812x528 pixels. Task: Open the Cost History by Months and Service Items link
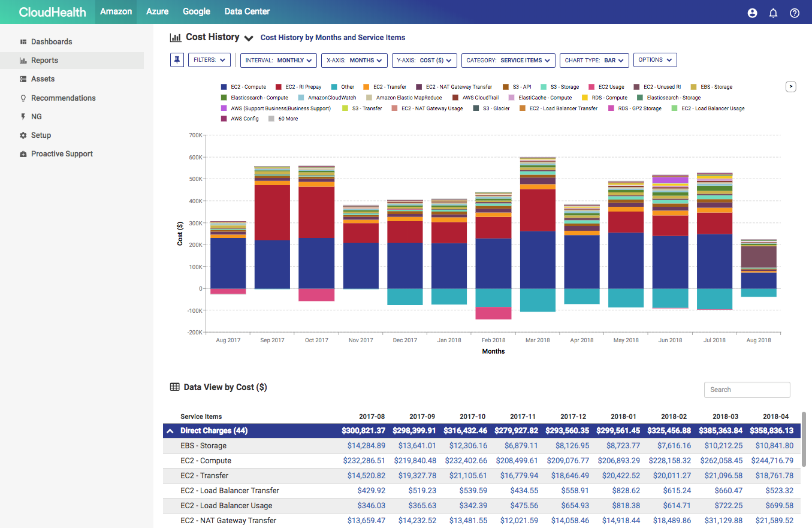pos(332,37)
